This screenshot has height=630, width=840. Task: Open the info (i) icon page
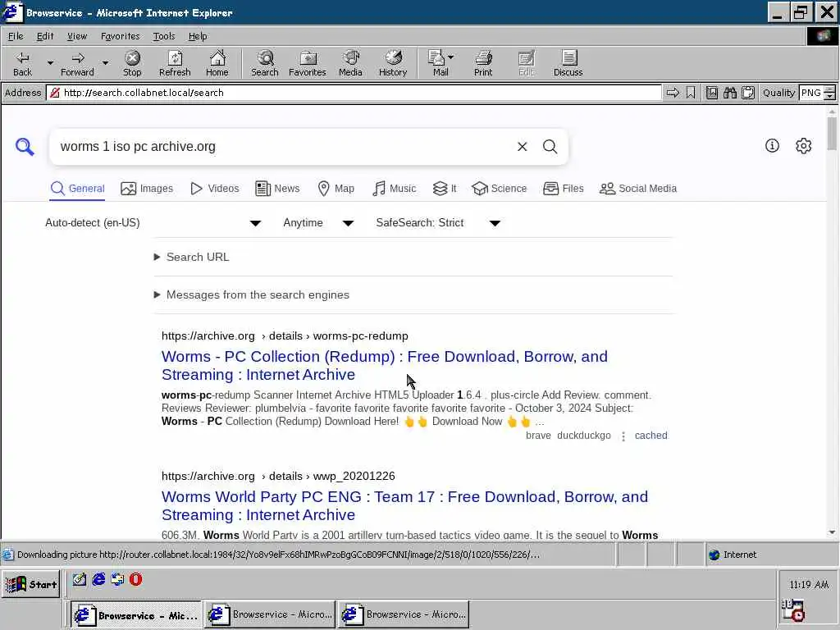(x=772, y=145)
